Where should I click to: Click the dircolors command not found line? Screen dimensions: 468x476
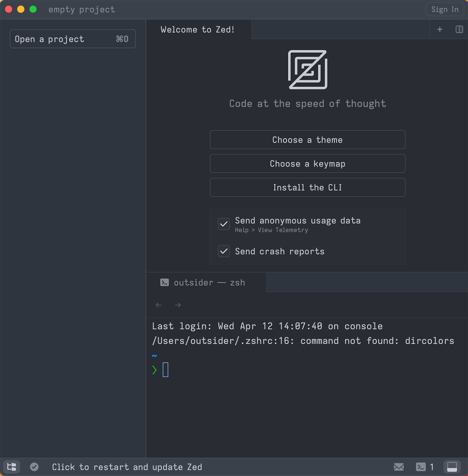point(303,341)
